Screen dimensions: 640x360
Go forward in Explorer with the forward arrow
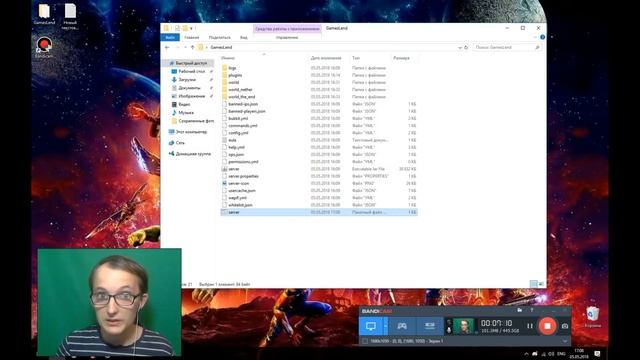point(177,47)
